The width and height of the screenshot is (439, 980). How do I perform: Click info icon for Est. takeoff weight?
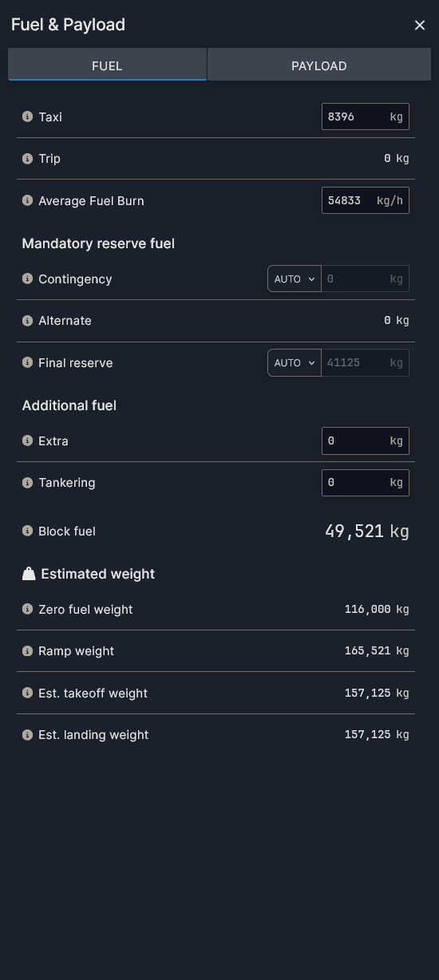pyautogui.click(x=27, y=693)
